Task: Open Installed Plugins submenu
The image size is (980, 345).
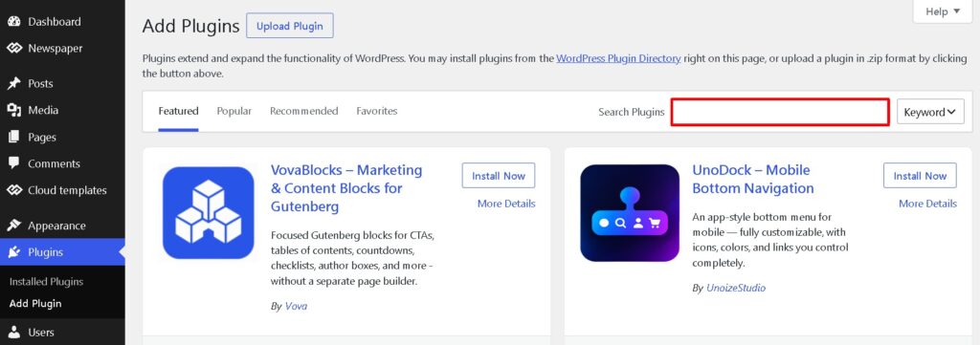Action: click(x=46, y=281)
